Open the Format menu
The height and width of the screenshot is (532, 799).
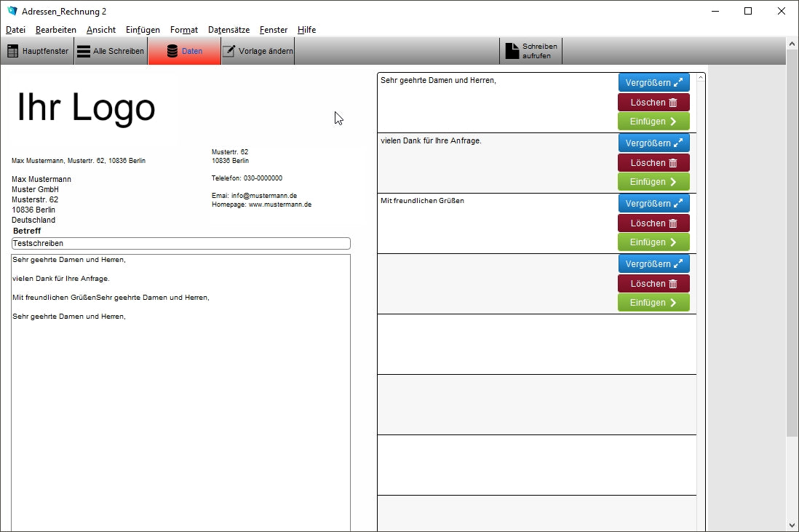click(184, 30)
